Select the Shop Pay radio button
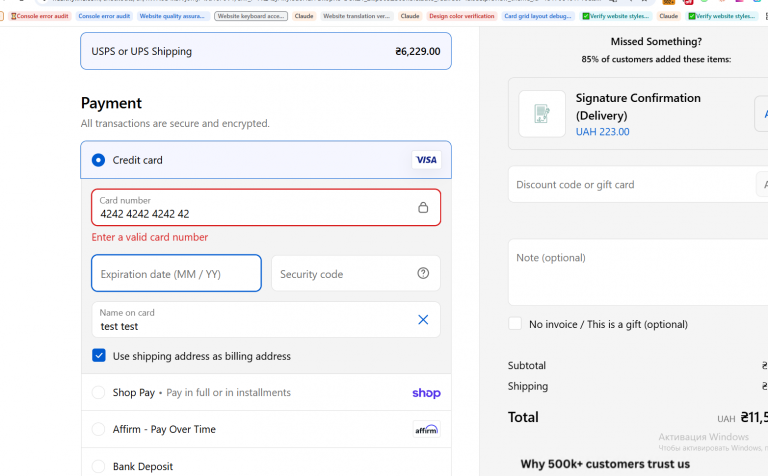 [x=98, y=392]
